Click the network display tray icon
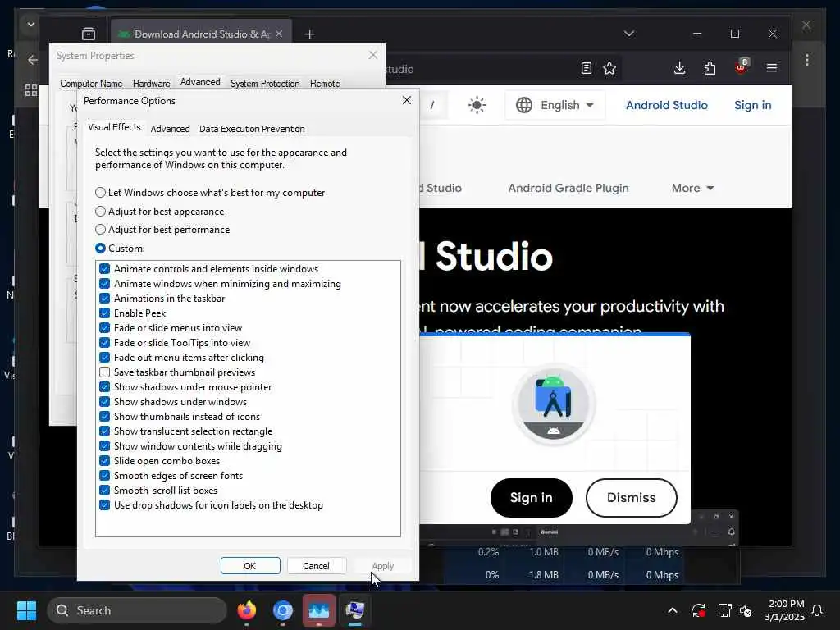This screenshot has width=840, height=630. point(724,610)
